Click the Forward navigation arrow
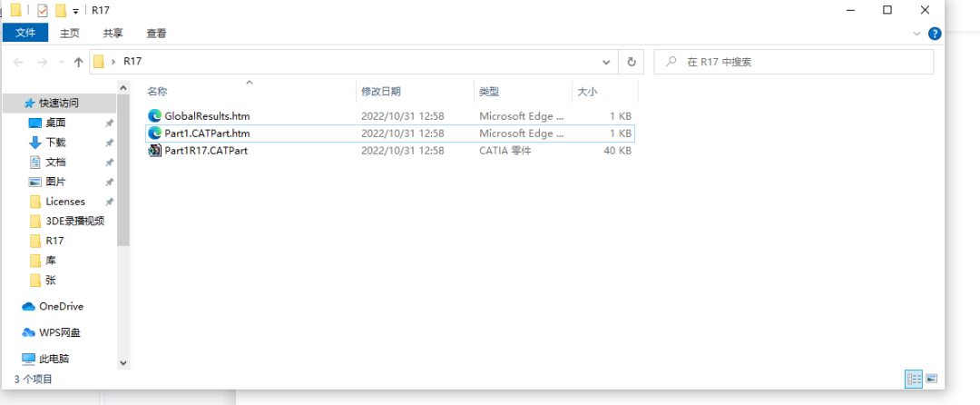This screenshot has height=405, width=980. 42,62
